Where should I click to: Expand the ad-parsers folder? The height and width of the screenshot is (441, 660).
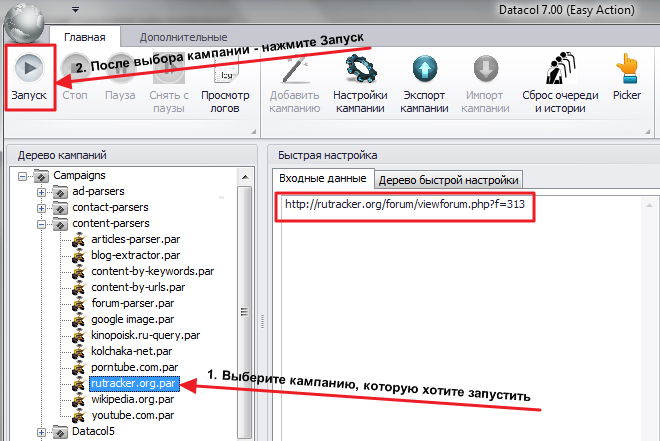(x=41, y=192)
